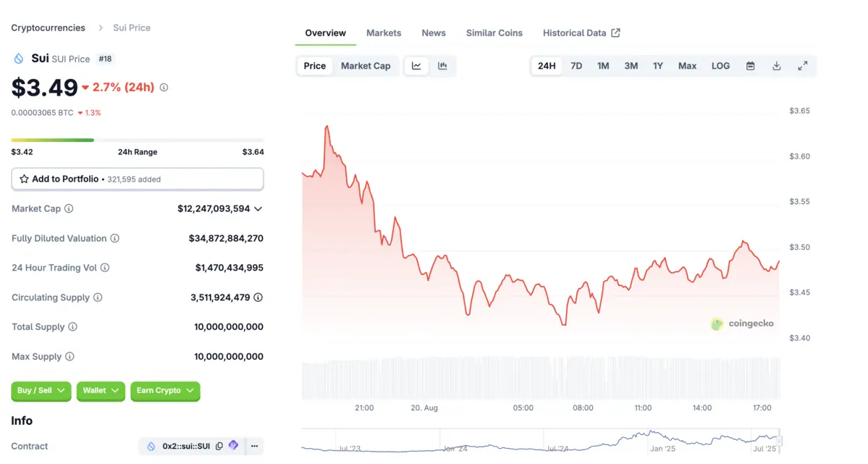The image size is (868, 464).
Task: Copy the SUI contract address
Action: click(219, 446)
